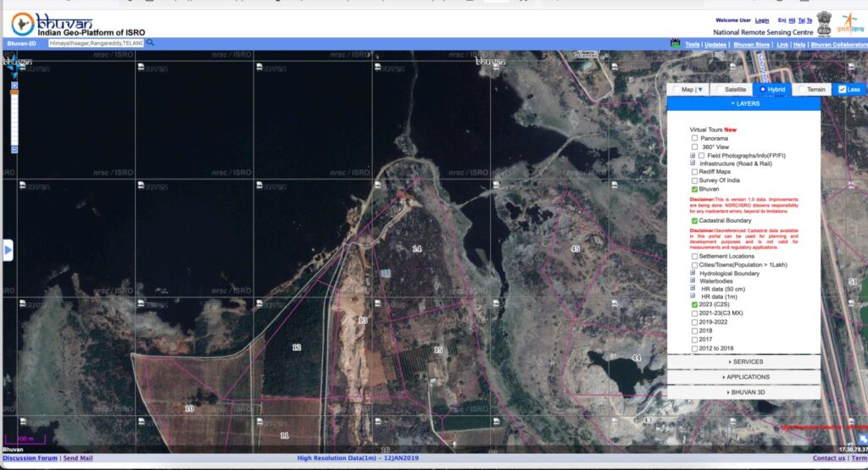Open the Tools menu

click(x=692, y=44)
